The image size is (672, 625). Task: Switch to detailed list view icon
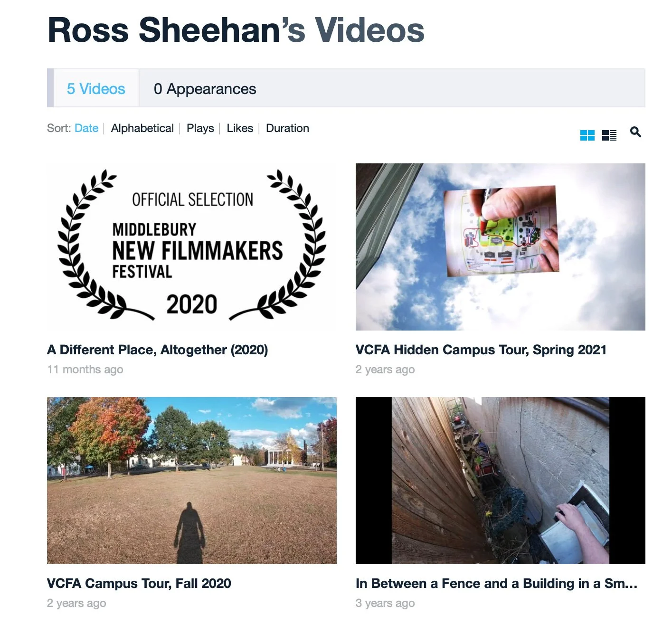click(609, 135)
